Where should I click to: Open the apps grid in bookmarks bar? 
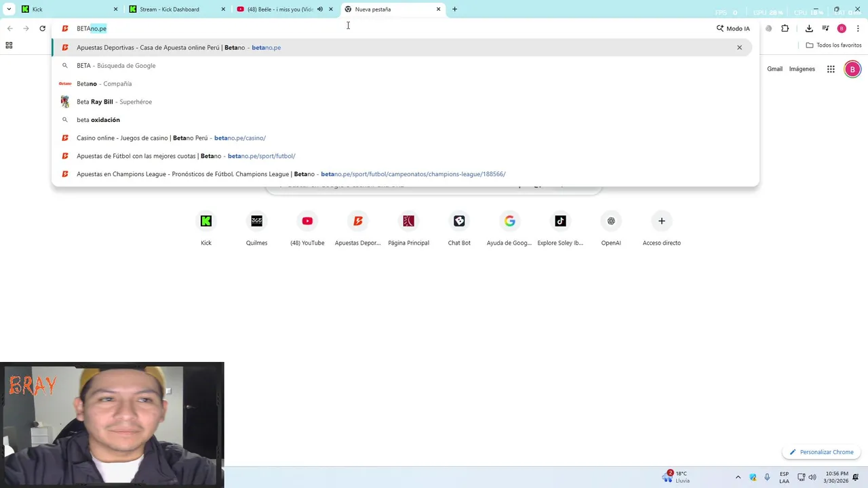pyautogui.click(x=9, y=45)
